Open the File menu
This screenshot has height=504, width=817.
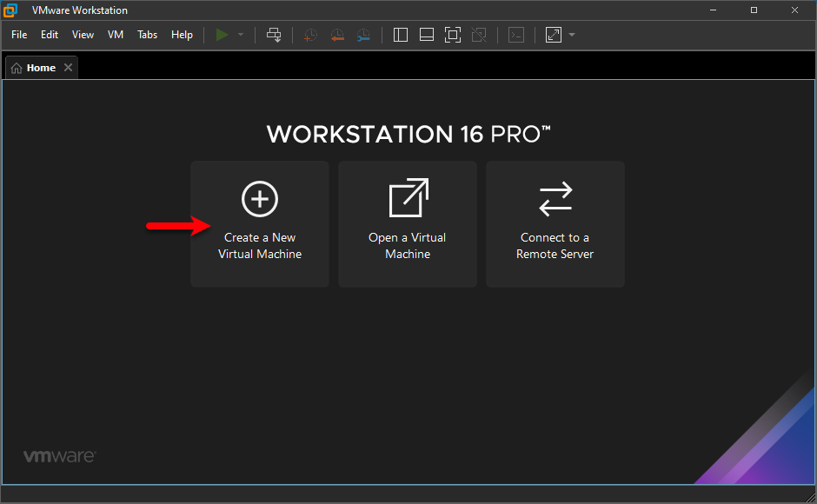tap(19, 35)
